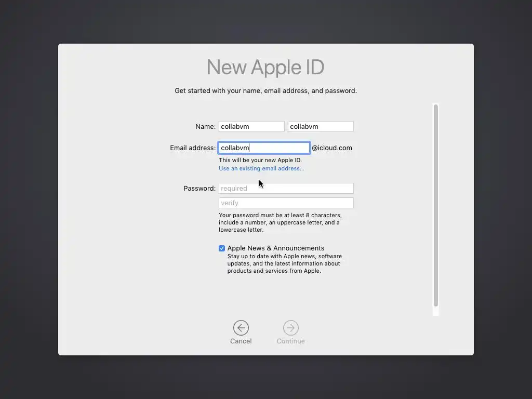Viewport: 532px width, 399px height.
Task: Click the '@icloud.com' domain text
Action: point(332,148)
